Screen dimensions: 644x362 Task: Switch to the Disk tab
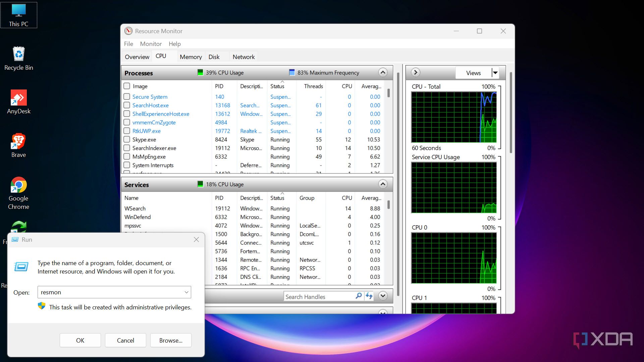(x=214, y=57)
